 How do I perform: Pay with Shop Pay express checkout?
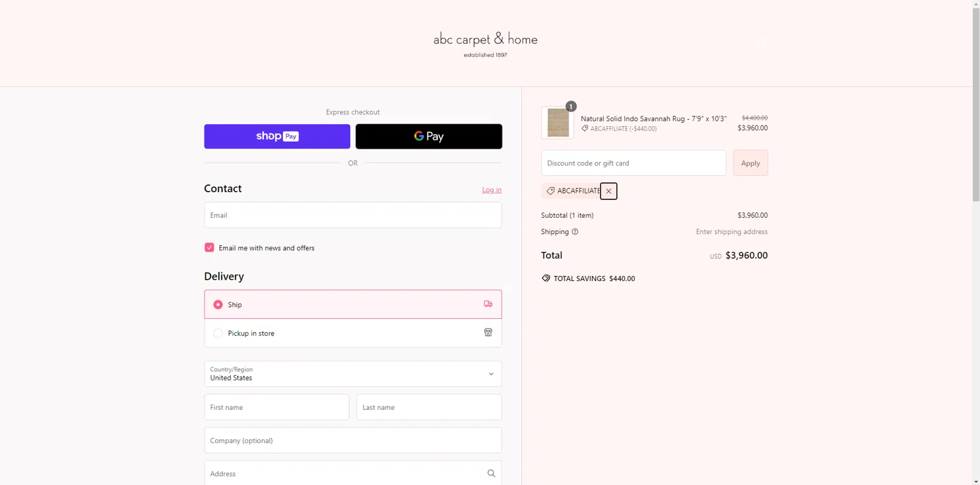tap(277, 137)
